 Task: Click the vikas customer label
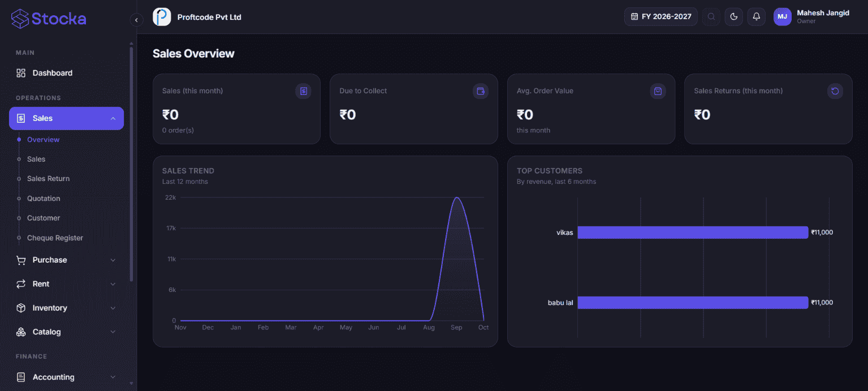(564, 233)
